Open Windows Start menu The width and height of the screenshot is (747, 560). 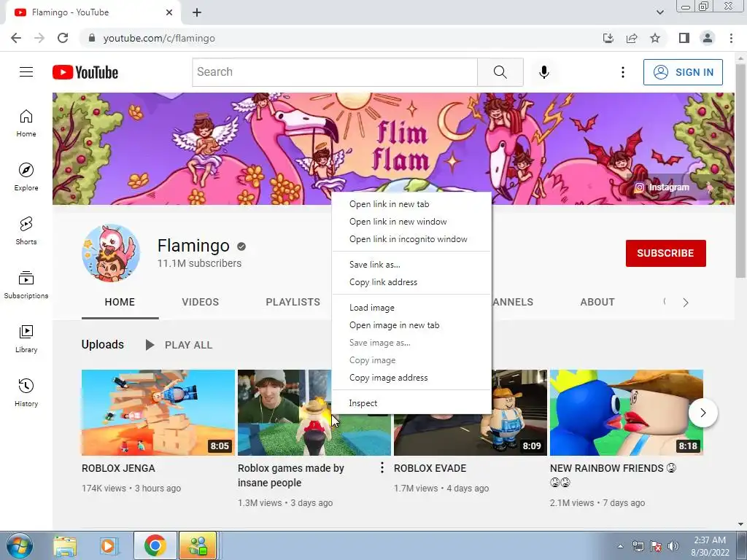point(20,545)
